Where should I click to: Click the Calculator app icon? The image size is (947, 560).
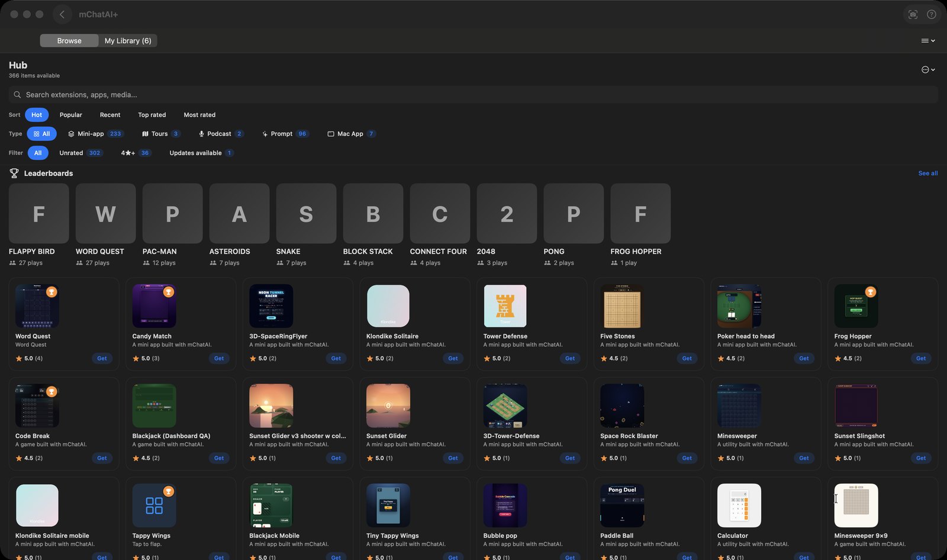click(x=739, y=506)
